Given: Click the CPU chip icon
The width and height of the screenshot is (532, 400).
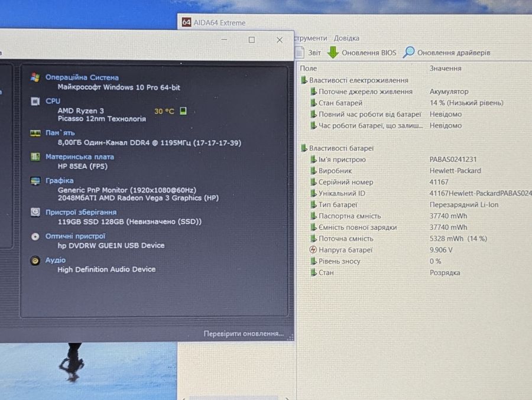Looking at the screenshot, I should pos(35,101).
